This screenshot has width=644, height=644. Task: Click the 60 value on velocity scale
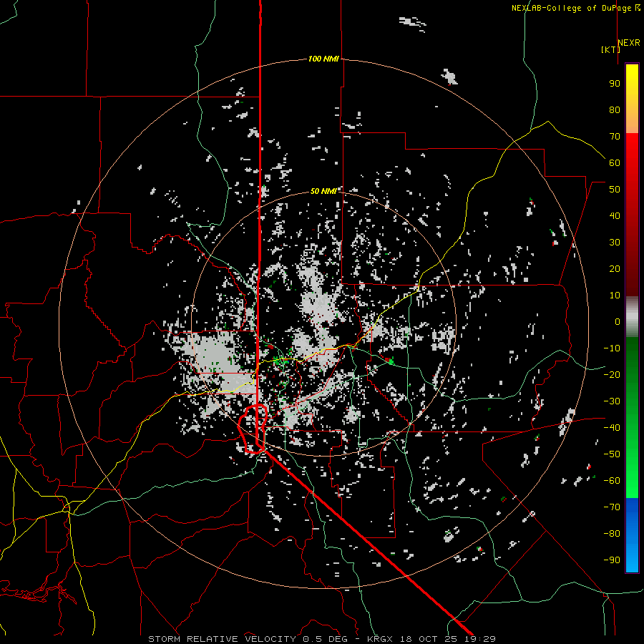(615, 163)
